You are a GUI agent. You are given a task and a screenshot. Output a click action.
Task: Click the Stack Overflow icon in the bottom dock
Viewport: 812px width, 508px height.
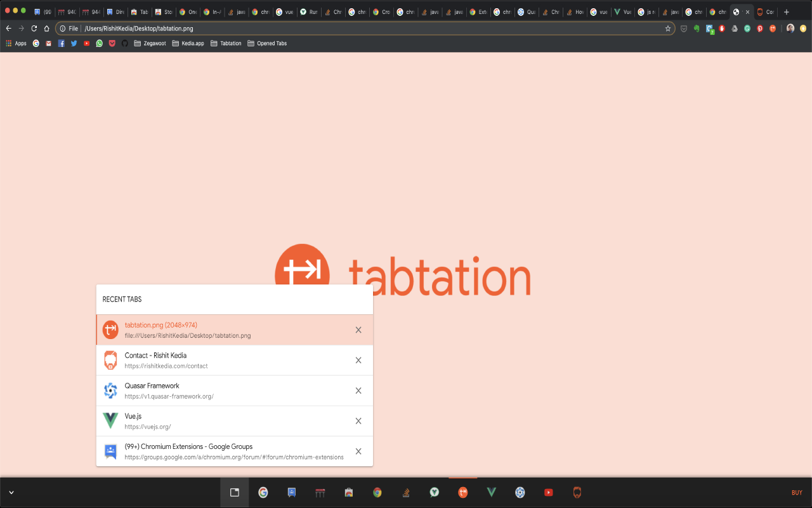[405, 492]
